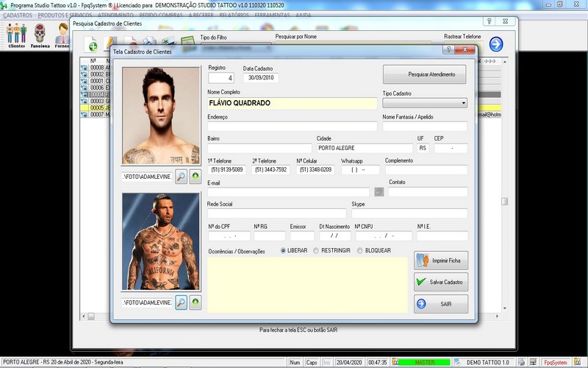Click the Rede Social field

pyautogui.click(x=277, y=213)
